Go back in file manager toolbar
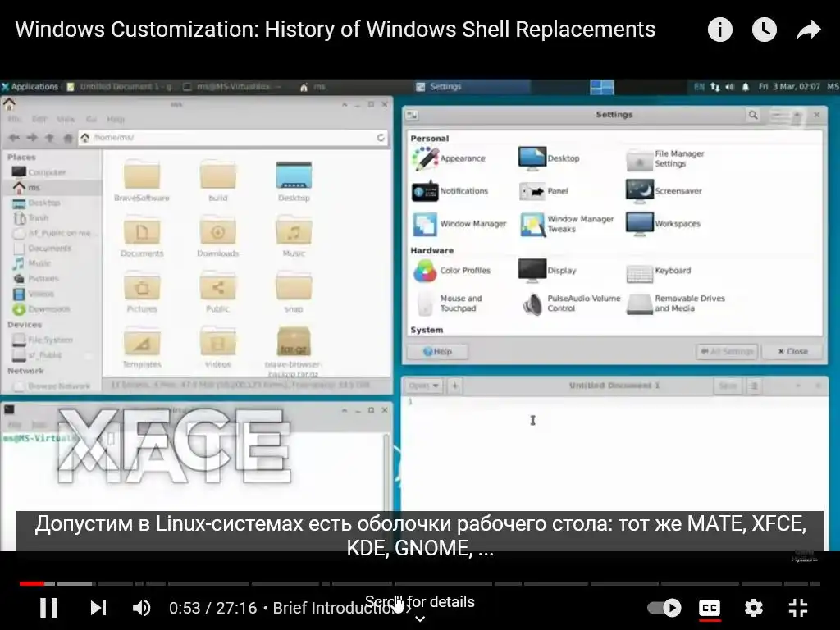The height and width of the screenshot is (630, 840). 14,138
